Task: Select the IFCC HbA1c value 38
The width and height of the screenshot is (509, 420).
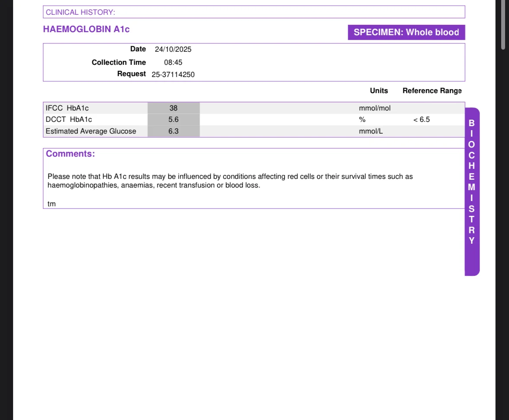Action: coord(173,108)
